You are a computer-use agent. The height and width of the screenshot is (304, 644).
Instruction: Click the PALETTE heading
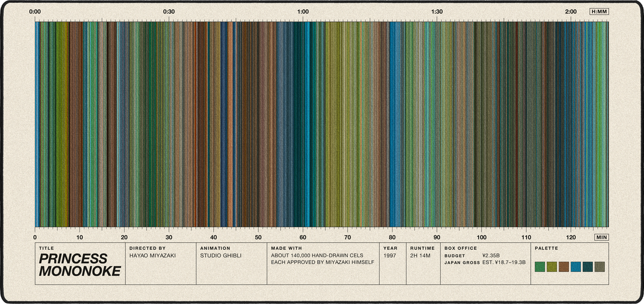[x=546, y=249]
